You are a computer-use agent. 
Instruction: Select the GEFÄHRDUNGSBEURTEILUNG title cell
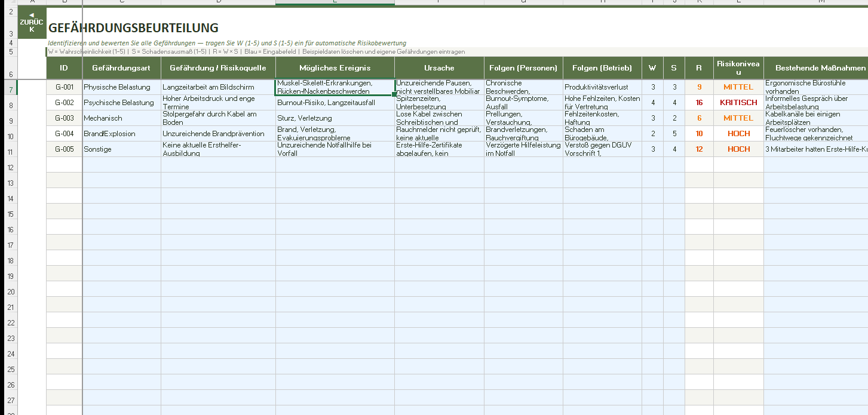(x=133, y=28)
